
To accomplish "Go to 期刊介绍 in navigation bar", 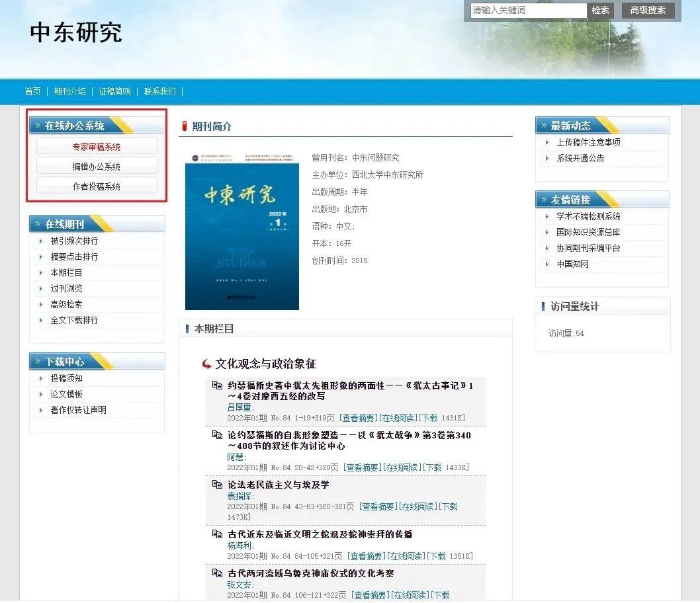I will pos(70,91).
